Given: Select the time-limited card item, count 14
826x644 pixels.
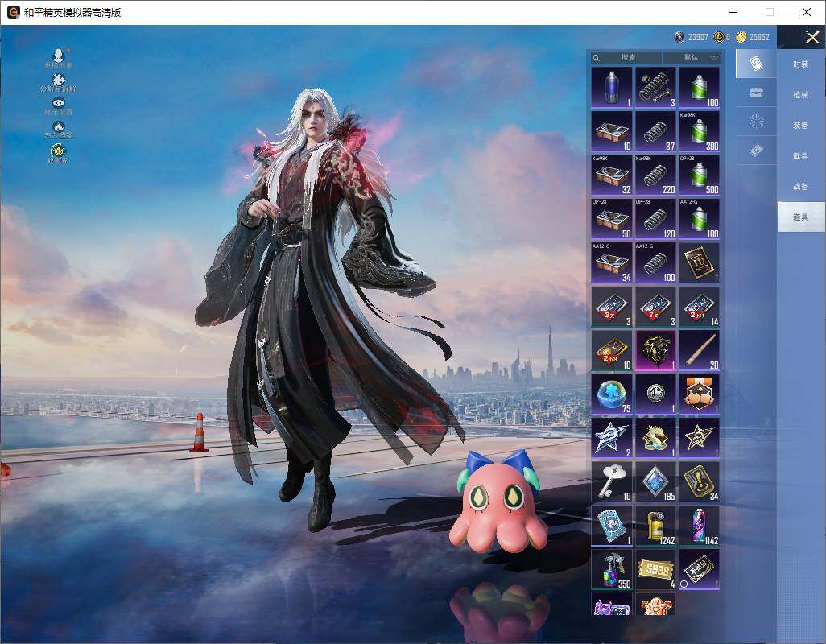Looking at the screenshot, I should click(699, 307).
